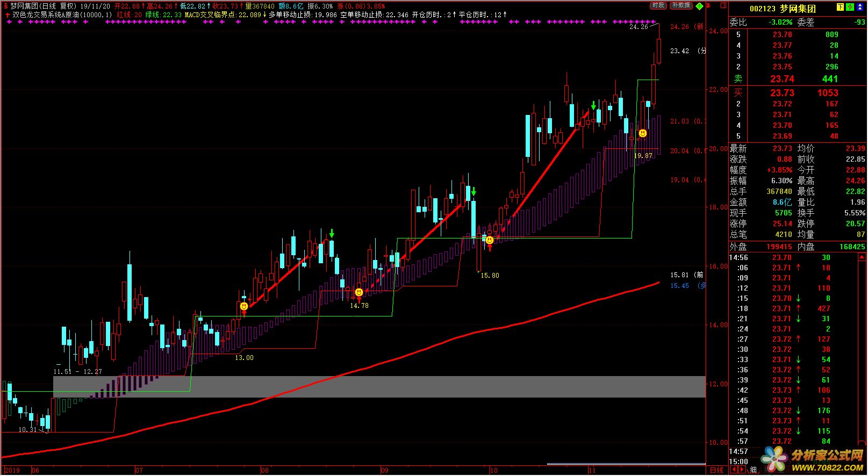The image size is (868, 476).
Task: Click the 15.45 blue price marker on axis
Action: (x=679, y=286)
